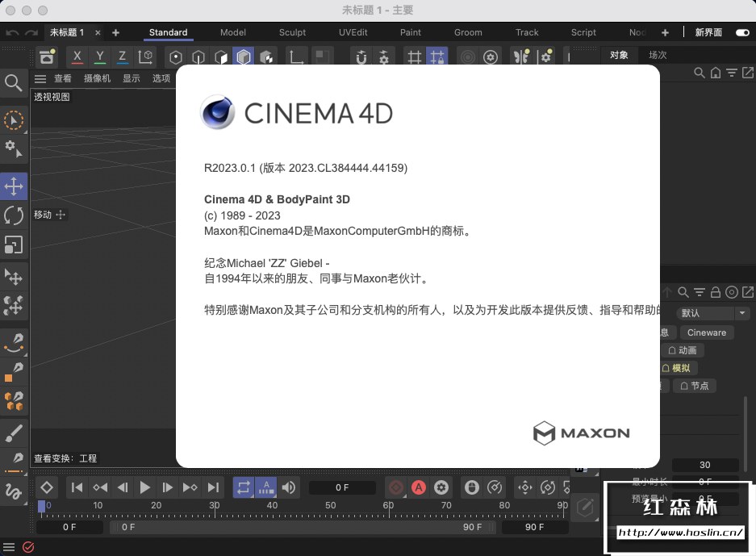756x556 pixels.
Task: Expand the 默认 mode dropdown
Action: [713, 313]
